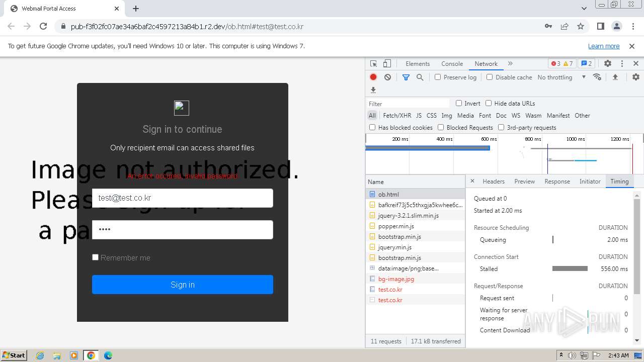Expand more DevTools tabs chevron
The height and width of the screenshot is (362, 644).
tap(510, 64)
